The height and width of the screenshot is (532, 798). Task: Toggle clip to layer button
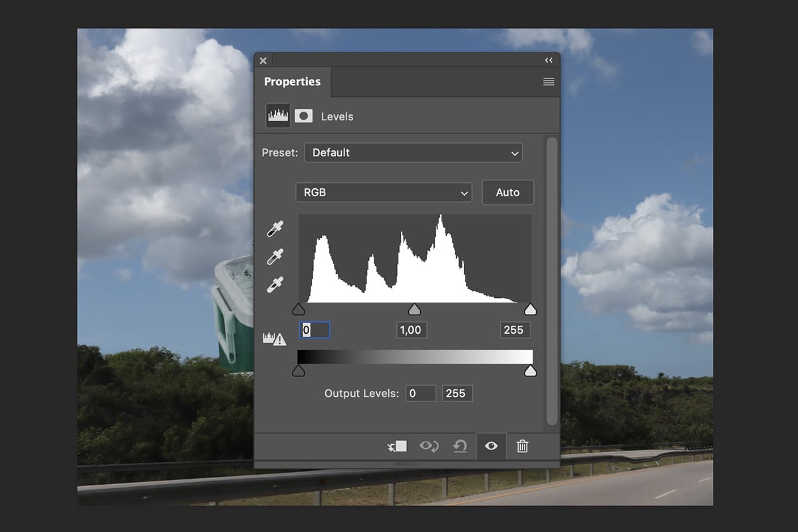click(397, 446)
